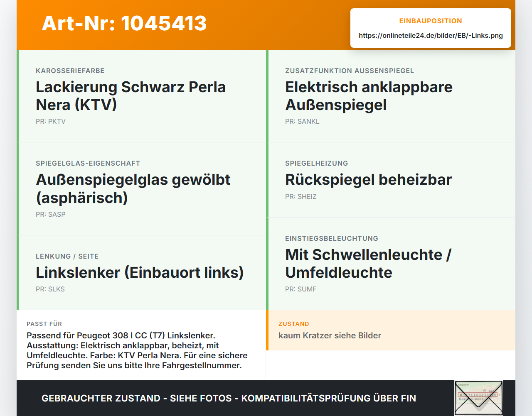Select the Lackierung Schwarz Perla Nera (KTV) value
Screen dimensions: 532x416
131,96
